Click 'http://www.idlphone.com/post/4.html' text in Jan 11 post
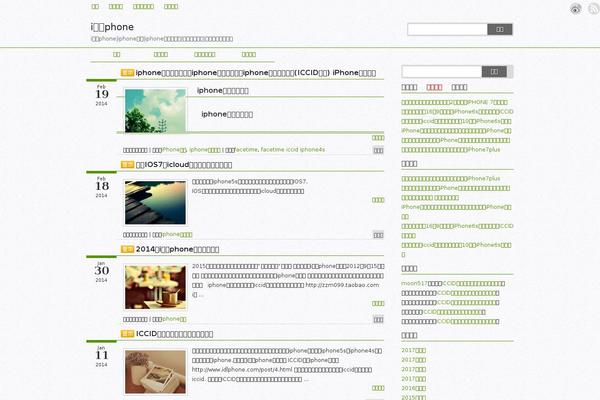 click(242, 370)
